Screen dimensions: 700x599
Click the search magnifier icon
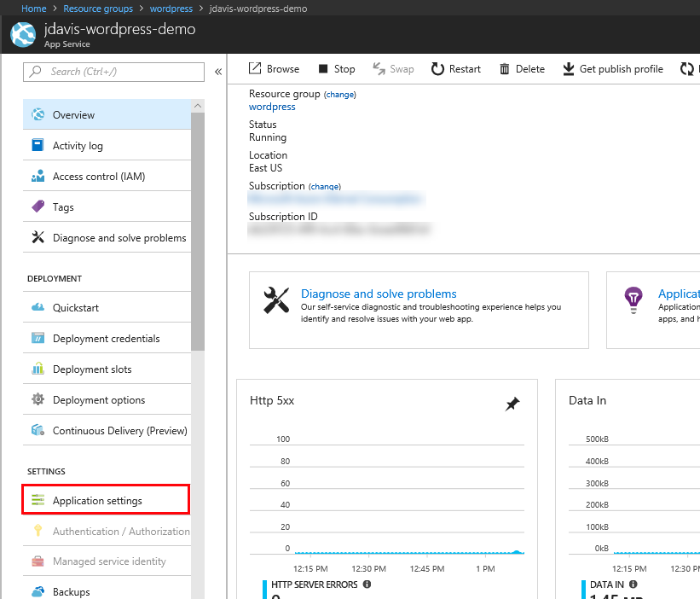(x=35, y=72)
